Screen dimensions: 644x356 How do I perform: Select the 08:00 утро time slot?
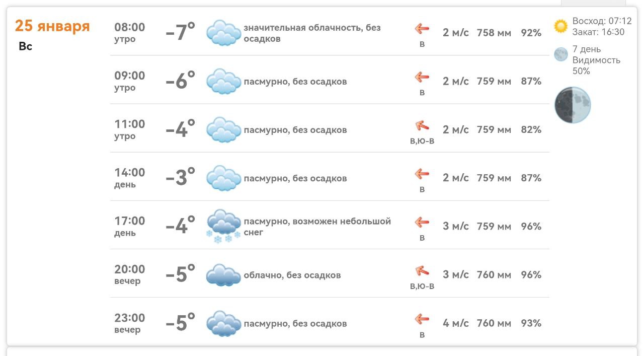coord(128,32)
